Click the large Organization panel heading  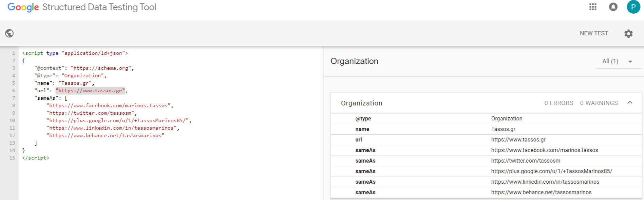[x=354, y=61]
